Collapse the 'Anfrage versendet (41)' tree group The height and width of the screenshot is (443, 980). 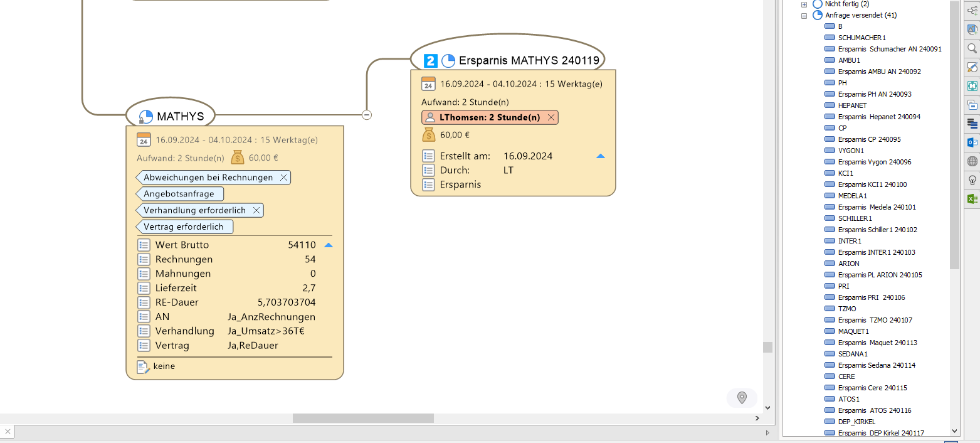[x=804, y=16]
